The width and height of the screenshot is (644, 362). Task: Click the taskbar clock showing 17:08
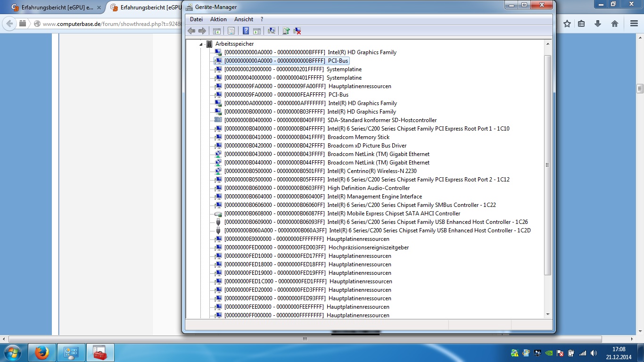pyautogui.click(x=619, y=353)
